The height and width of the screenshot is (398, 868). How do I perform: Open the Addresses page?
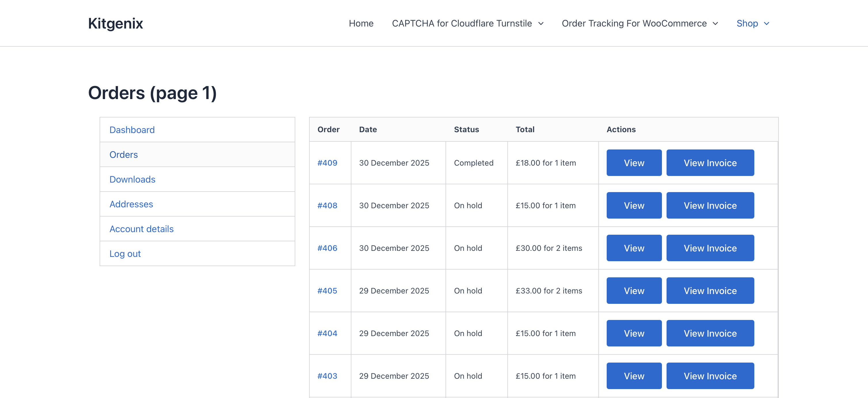click(x=131, y=204)
